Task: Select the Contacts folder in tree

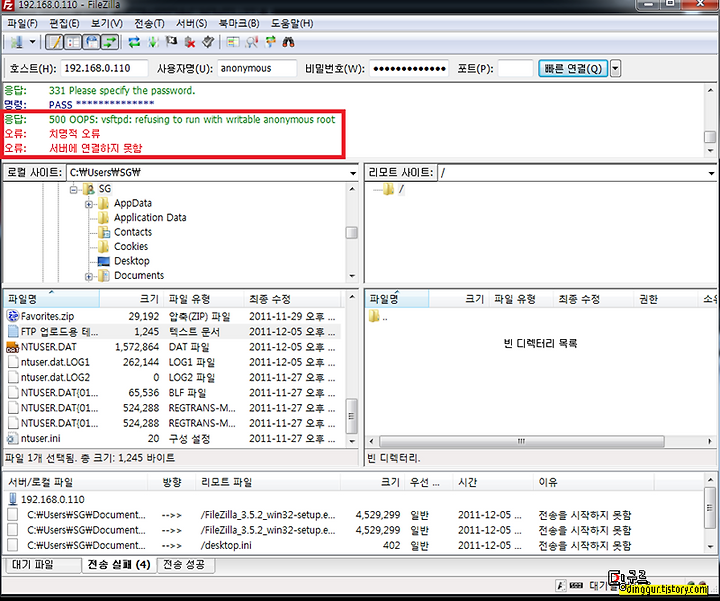Action: click(x=133, y=232)
